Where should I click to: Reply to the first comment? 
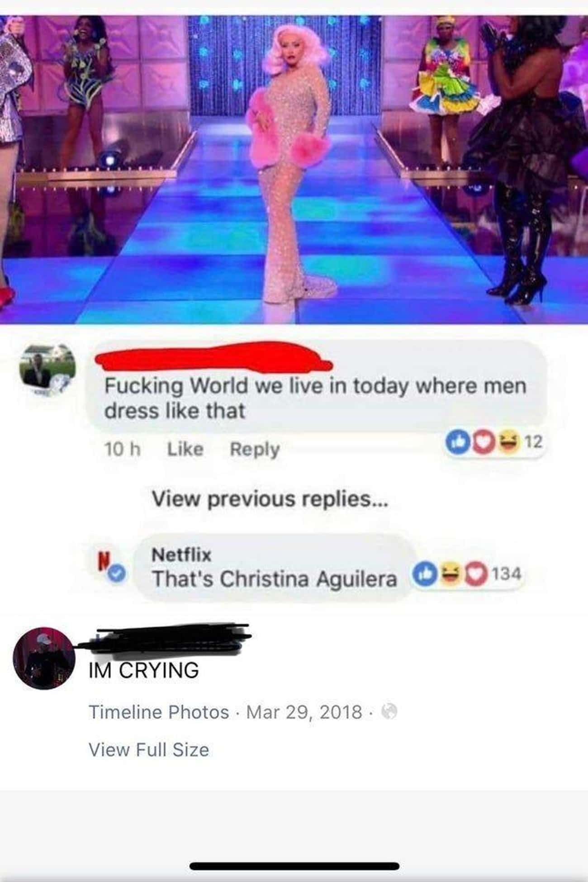[x=255, y=450]
